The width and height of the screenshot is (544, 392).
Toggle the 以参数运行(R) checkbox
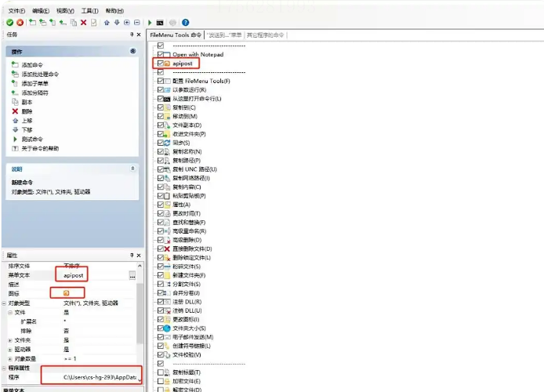160,90
